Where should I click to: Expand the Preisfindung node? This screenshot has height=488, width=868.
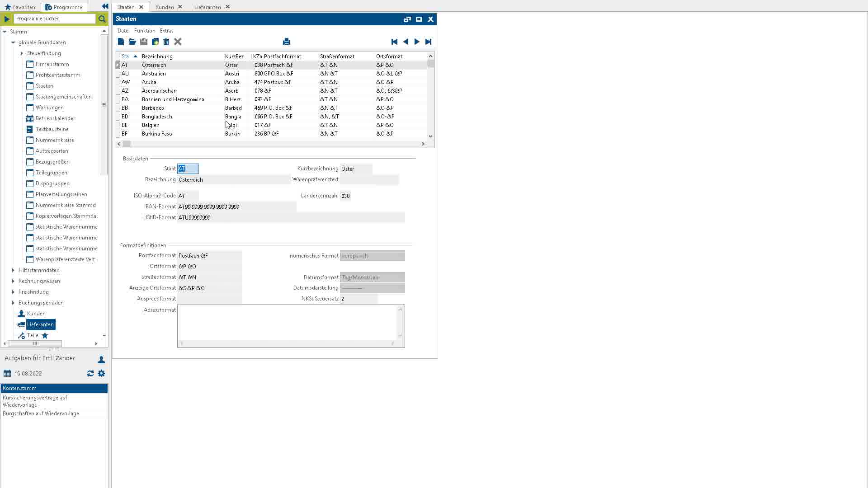(x=13, y=292)
